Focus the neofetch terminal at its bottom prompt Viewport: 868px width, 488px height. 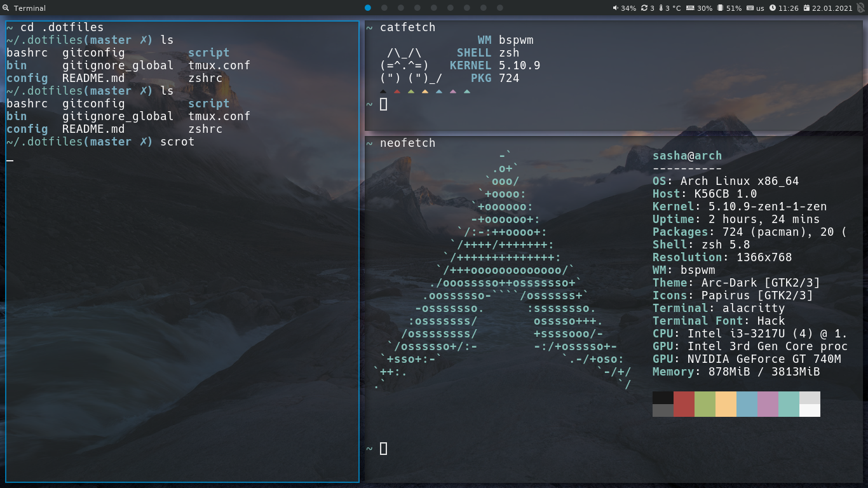click(383, 449)
